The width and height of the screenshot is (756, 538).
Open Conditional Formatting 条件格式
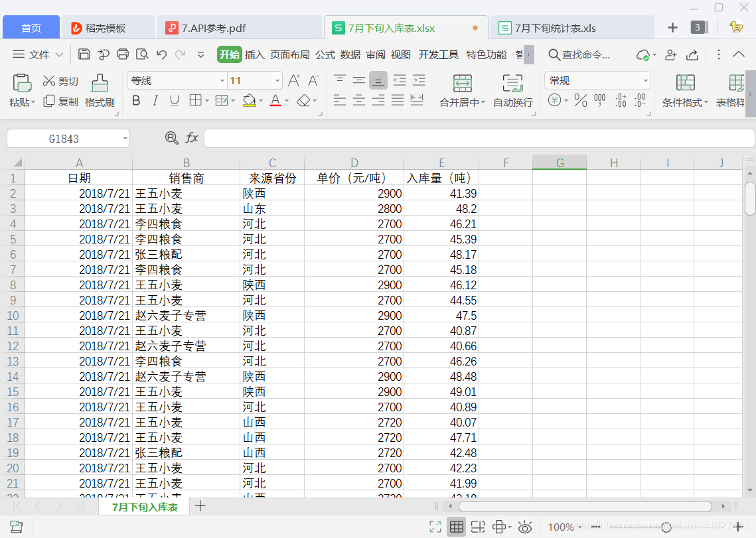pos(685,91)
